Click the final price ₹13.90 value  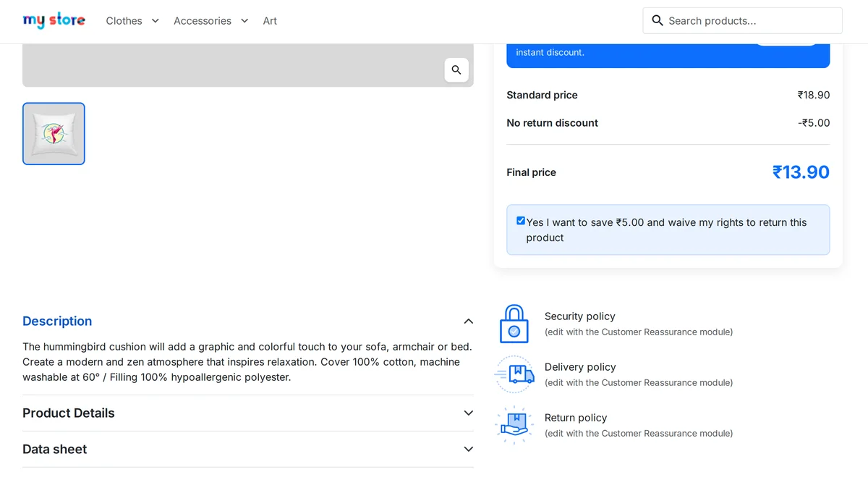pos(801,172)
